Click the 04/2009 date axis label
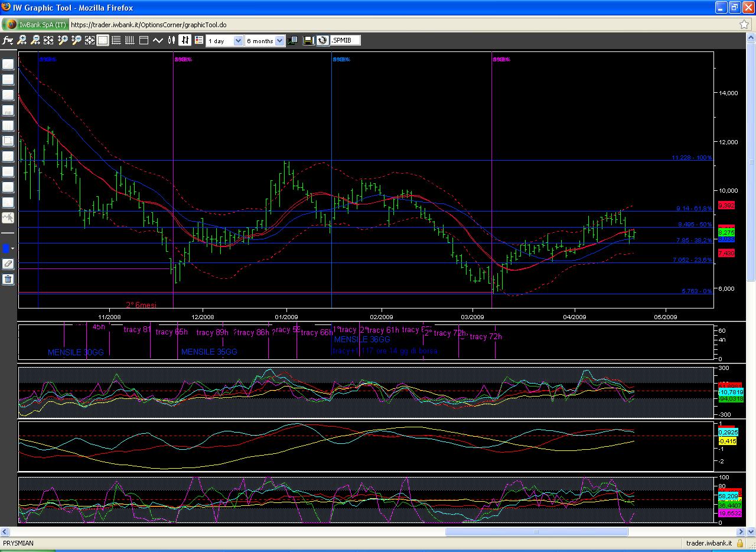The width and height of the screenshot is (756, 552). pos(575,317)
